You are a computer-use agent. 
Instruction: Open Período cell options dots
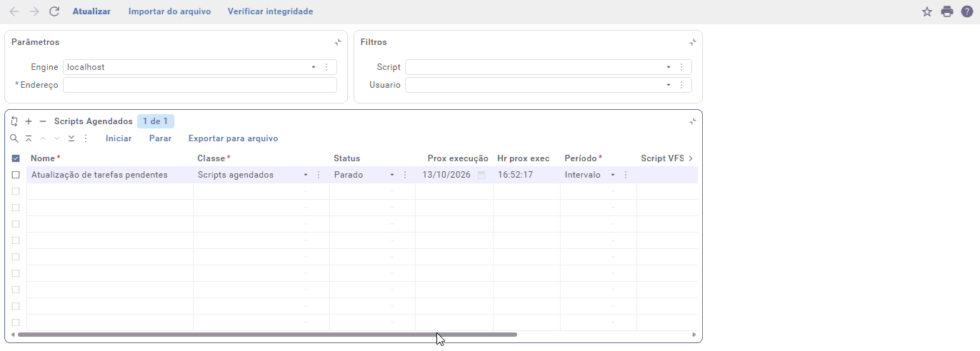(x=626, y=175)
